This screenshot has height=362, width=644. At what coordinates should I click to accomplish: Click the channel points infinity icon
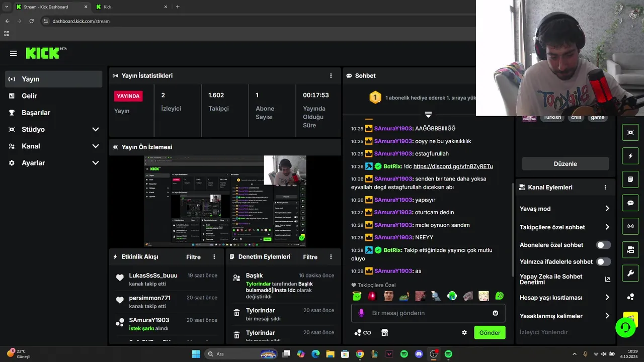363,333
